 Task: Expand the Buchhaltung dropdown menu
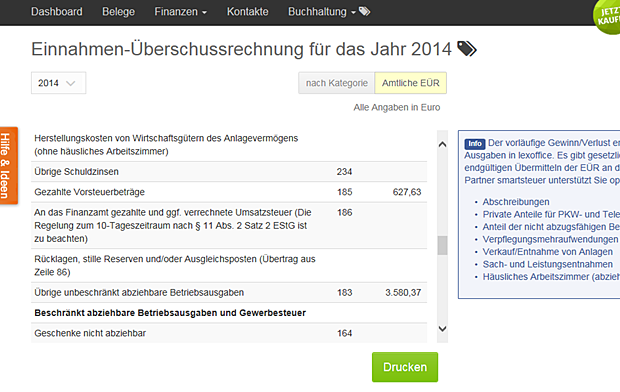[x=321, y=12]
